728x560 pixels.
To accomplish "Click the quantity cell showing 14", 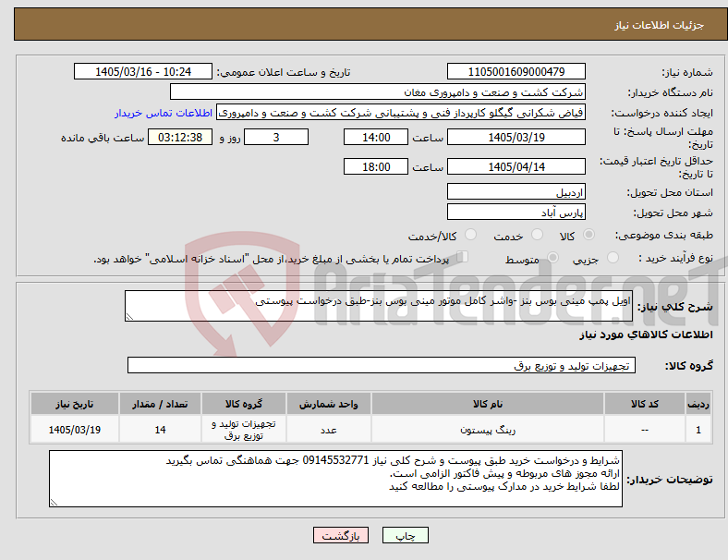I will (x=160, y=430).
